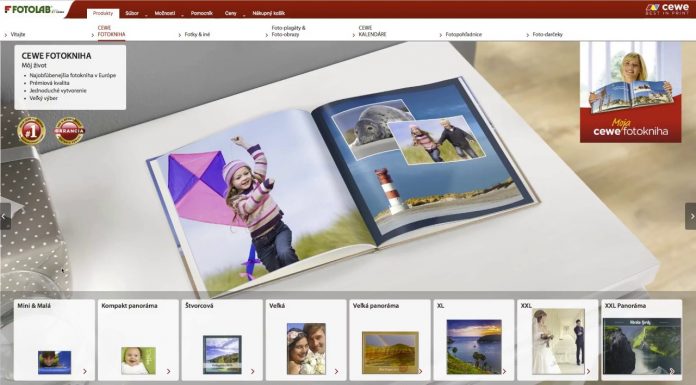Open the Fotky & iné section
The image size is (696, 385).
point(197,34)
